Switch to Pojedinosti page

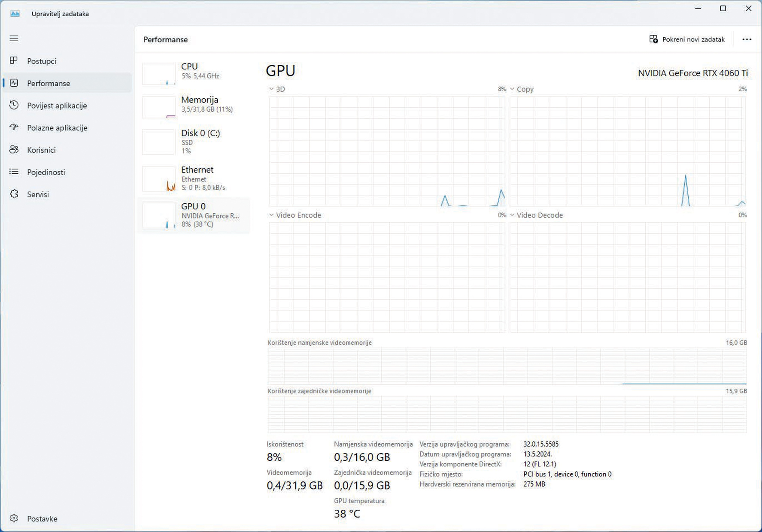(x=46, y=172)
